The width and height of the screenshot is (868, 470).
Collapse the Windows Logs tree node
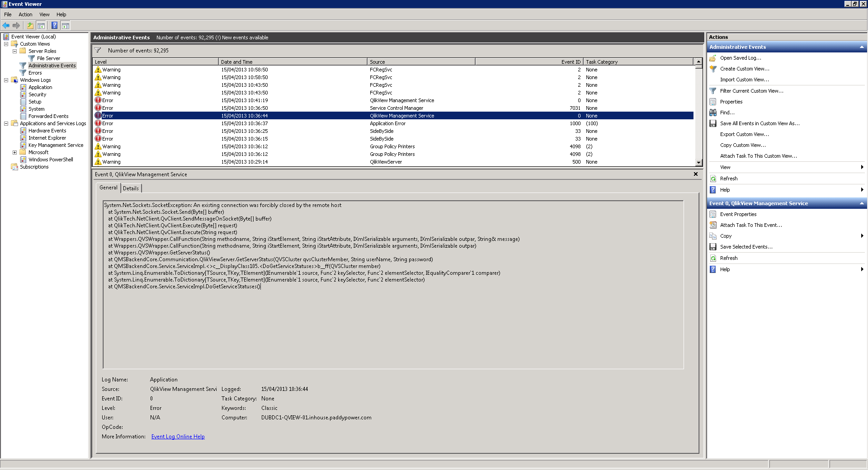pyautogui.click(x=6, y=80)
